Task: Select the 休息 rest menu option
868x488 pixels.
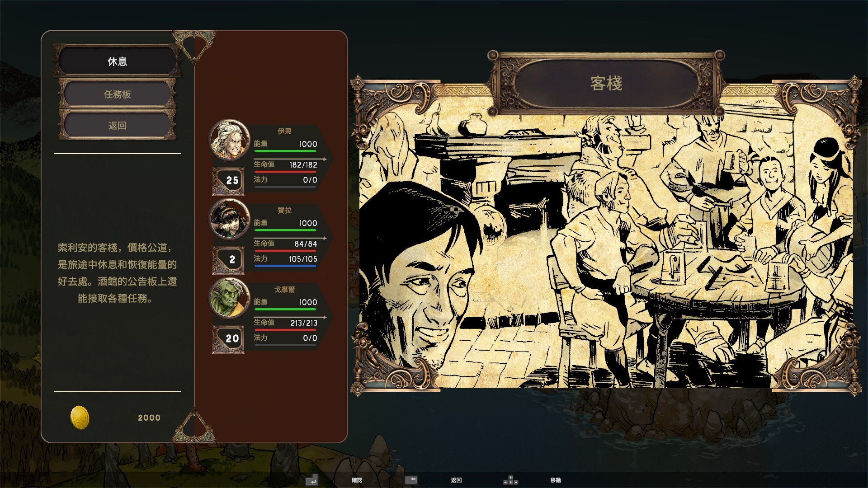Action: [x=117, y=61]
